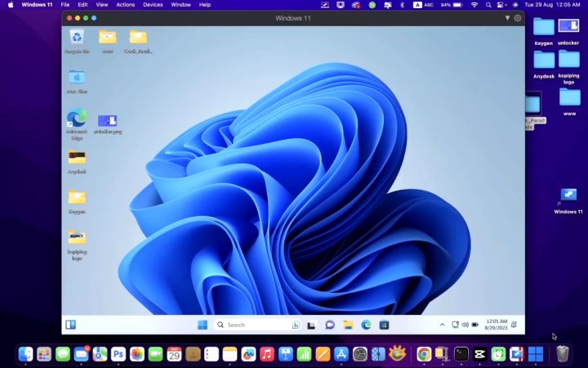588x368 pixels.
Task: Expand the Parallels title bar dropdown triangle
Action: (507, 17)
